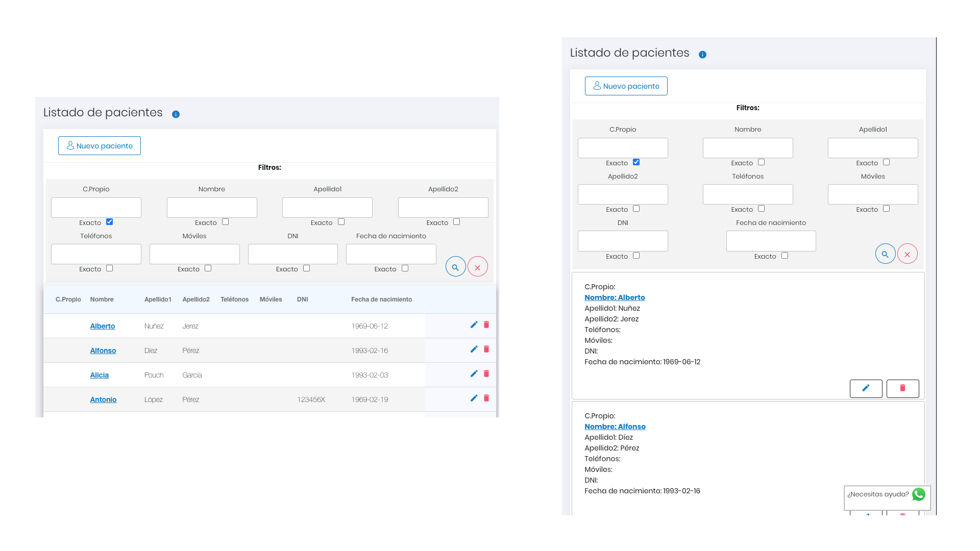Click the edit pencil icon on Antonio's row
The width and height of the screenshot is (980, 551).
(x=474, y=398)
